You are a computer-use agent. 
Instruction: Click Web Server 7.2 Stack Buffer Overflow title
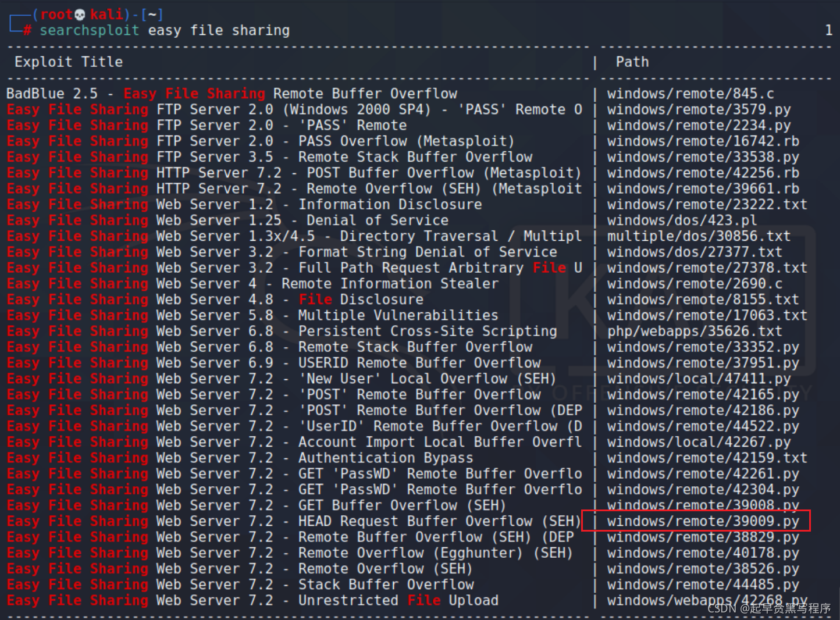point(240,585)
